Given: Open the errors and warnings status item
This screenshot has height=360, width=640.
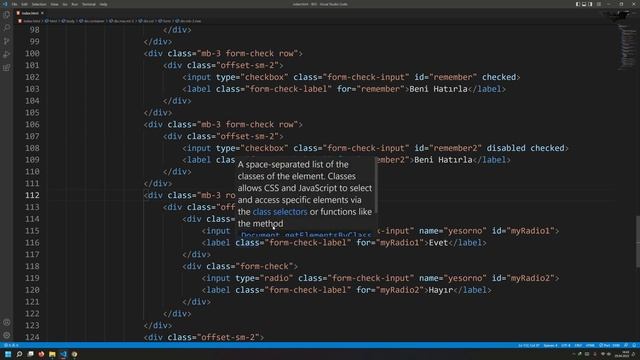Looking at the screenshot, I should point(11,345).
